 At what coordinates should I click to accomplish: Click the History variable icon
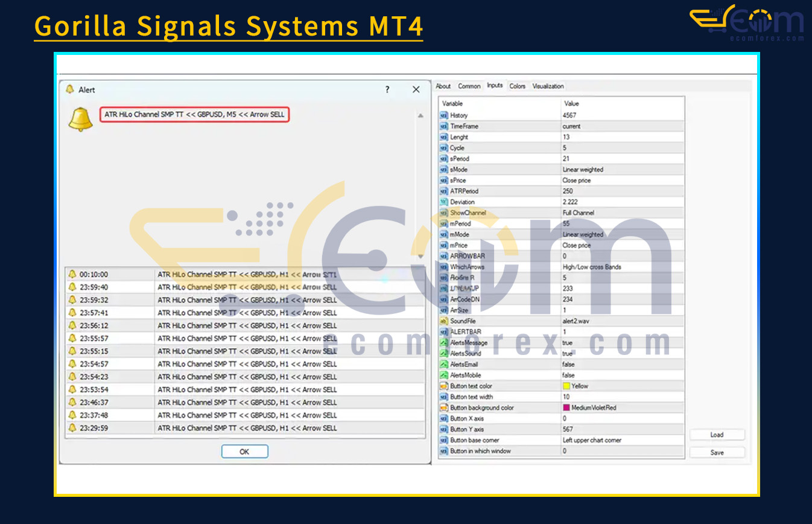[x=444, y=115]
